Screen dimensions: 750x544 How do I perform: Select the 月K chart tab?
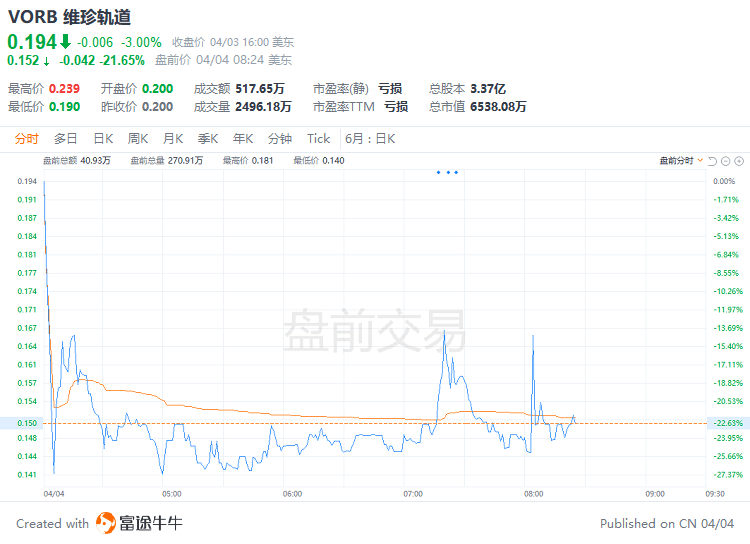(x=173, y=139)
